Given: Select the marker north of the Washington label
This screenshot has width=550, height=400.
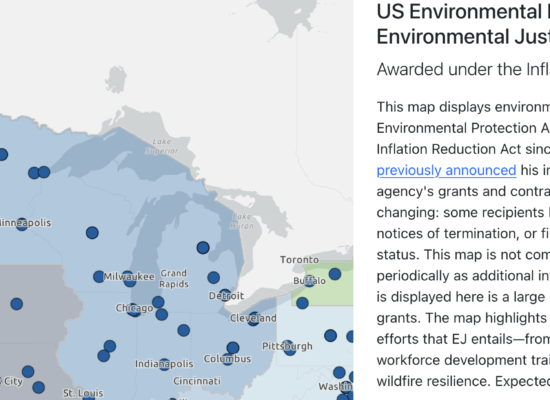Looking at the screenshot, I should (x=339, y=372).
